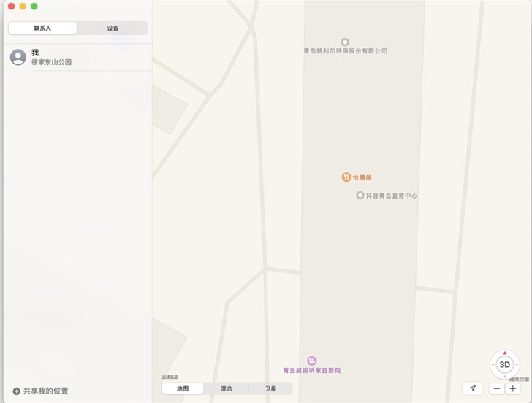Click the plus icon beside 共享我的位置
Image resolution: width=532 pixels, height=403 pixels.
pyautogui.click(x=16, y=391)
